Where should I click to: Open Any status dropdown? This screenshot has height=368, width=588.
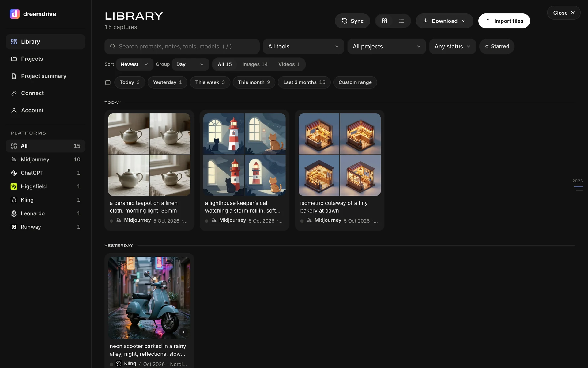[452, 46]
